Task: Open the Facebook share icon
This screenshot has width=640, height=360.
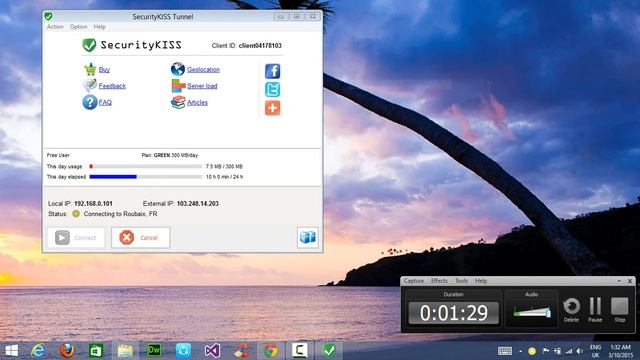Action: pos(272,71)
